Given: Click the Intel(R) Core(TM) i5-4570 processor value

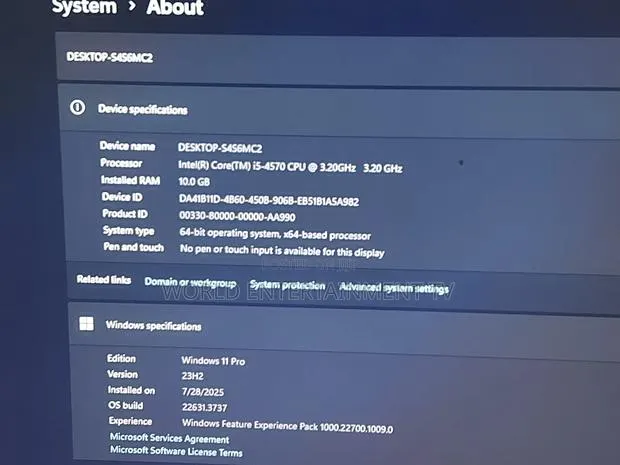Looking at the screenshot, I should [x=290, y=166].
